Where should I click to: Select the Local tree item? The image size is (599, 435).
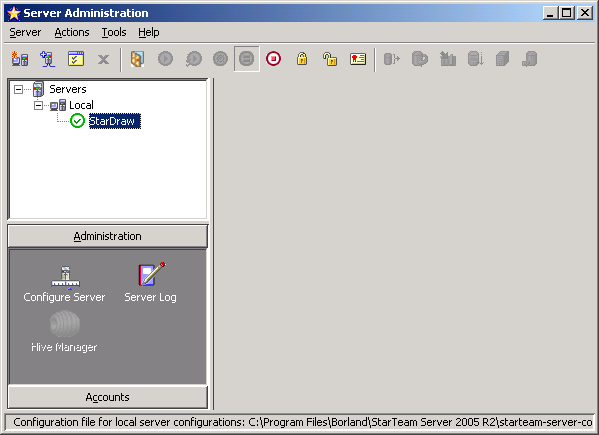(x=81, y=105)
